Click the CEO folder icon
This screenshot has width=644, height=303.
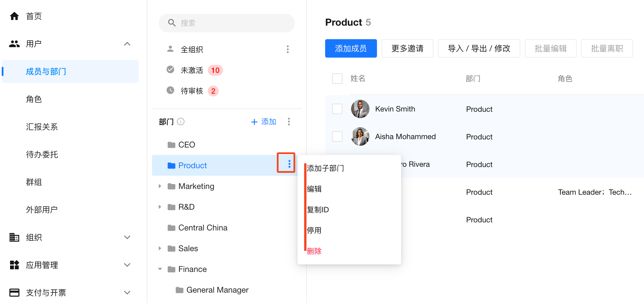(x=172, y=145)
